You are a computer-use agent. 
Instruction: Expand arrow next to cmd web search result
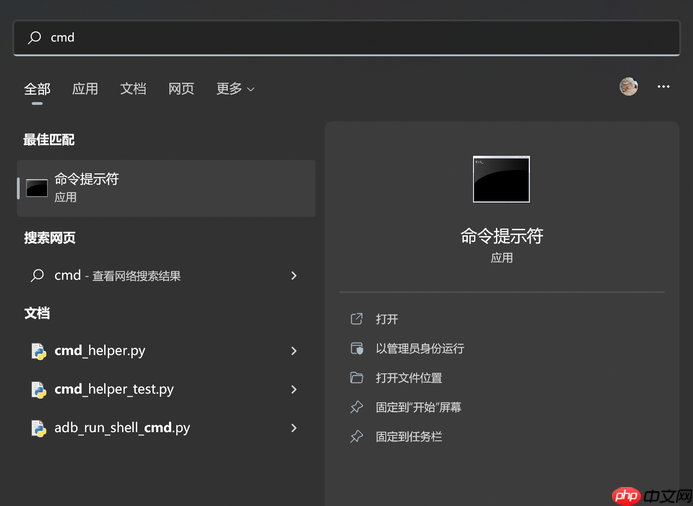pyautogui.click(x=293, y=275)
